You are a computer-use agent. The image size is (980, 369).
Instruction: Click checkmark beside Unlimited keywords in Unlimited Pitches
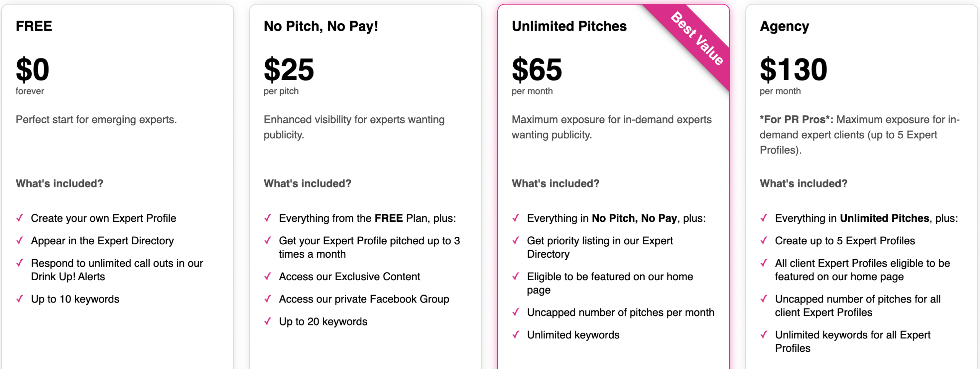516,335
